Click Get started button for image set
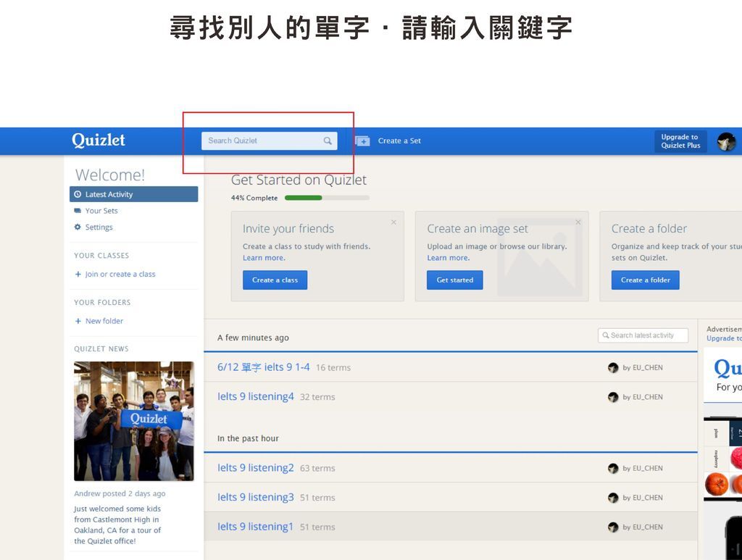Viewport: 742px width, 560px height. 455,280
